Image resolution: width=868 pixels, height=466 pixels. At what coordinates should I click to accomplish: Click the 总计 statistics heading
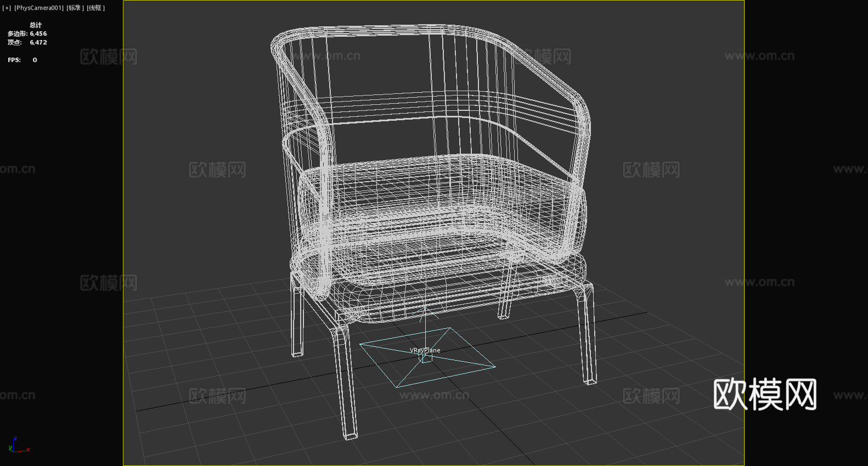pyautogui.click(x=36, y=25)
